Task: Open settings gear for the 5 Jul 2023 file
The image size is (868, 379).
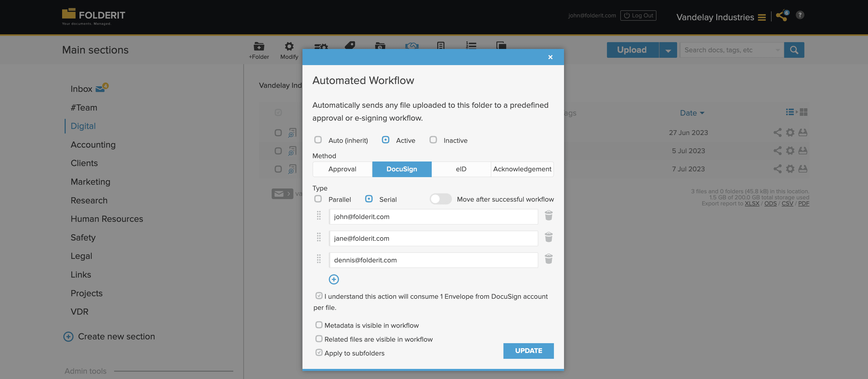Action: (790, 151)
